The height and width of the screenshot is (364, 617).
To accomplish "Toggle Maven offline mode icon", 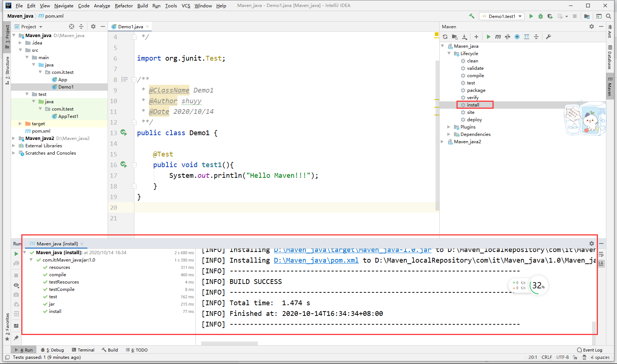I will pos(508,37).
